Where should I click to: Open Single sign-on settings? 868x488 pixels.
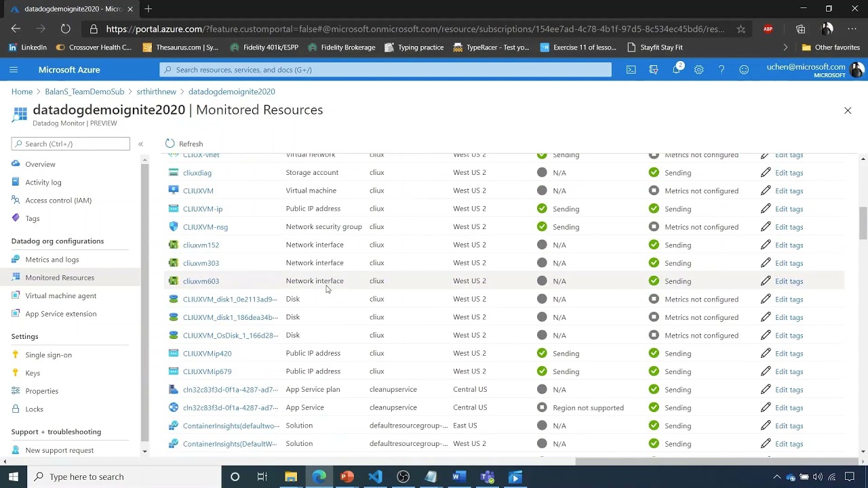click(x=48, y=355)
